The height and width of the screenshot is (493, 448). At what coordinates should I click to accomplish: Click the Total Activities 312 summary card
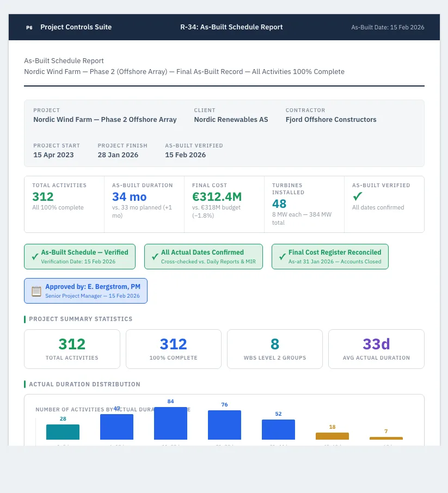click(72, 349)
